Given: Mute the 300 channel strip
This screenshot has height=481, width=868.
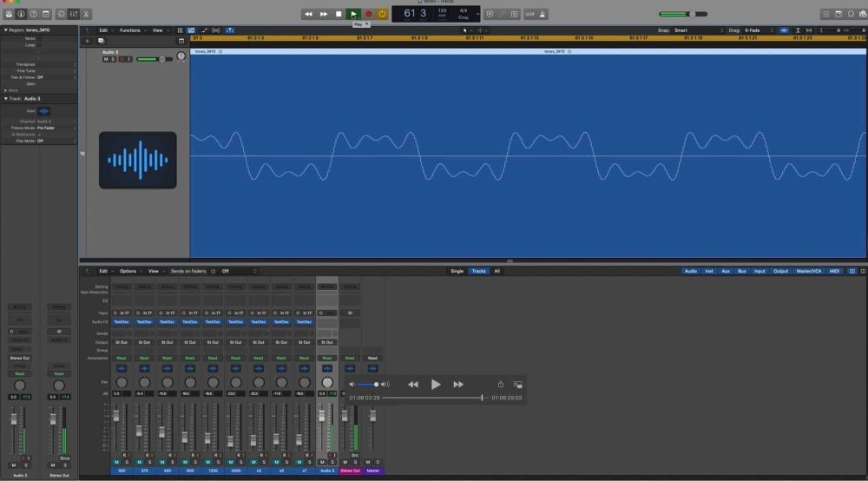Looking at the screenshot, I should coord(116,462).
